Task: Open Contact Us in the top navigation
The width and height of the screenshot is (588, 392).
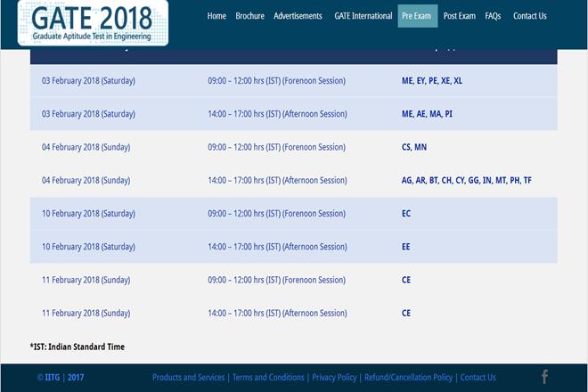Action: [x=530, y=16]
